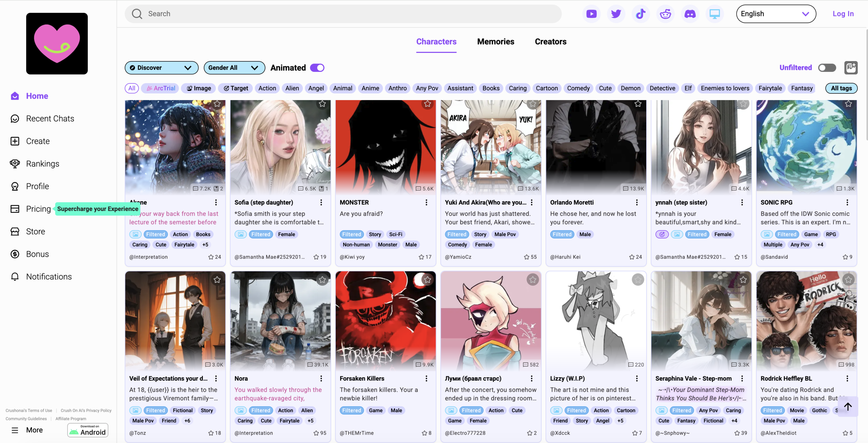This screenshot has width=868, height=443.
Task: Select the ArcTrial tag filter
Action: (x=161, y=89)
